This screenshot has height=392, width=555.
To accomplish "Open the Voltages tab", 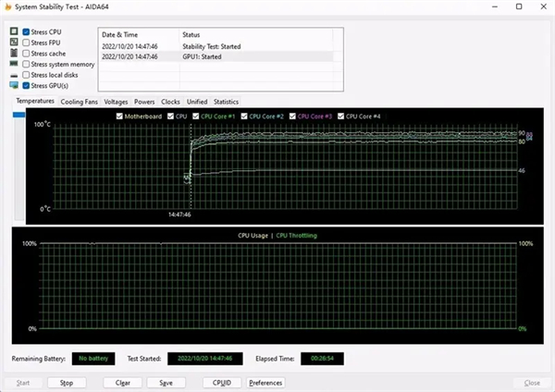I will 116,102.
